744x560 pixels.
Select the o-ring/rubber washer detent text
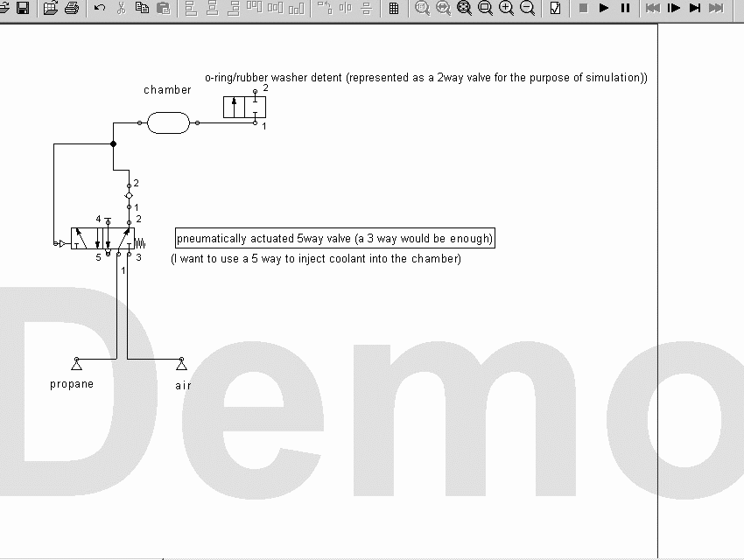tap(425, 78)
